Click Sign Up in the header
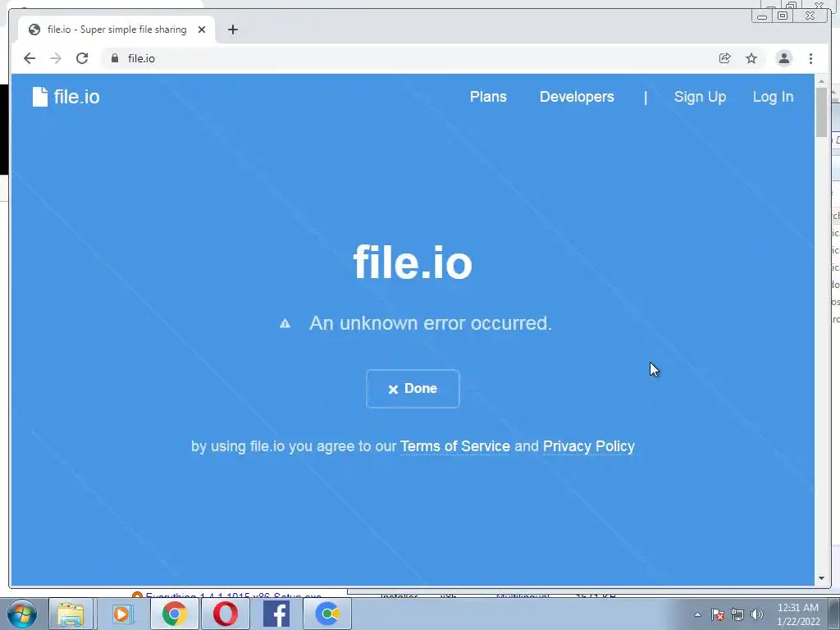 pyautogui.click(x=700, y=97)
